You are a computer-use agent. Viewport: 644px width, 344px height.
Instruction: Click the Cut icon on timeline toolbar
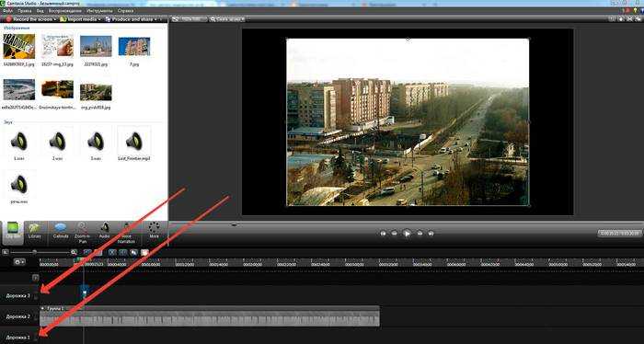(x=112, y=252)
